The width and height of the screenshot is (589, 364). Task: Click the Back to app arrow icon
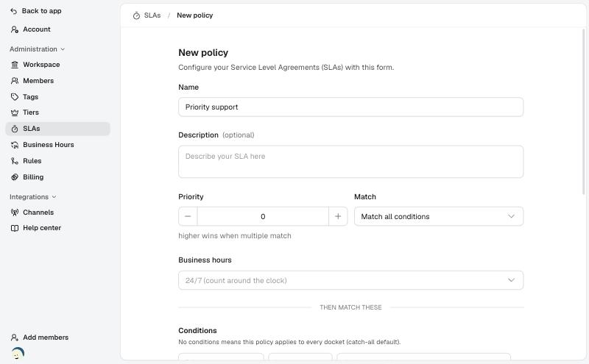(x=14, y=11)
